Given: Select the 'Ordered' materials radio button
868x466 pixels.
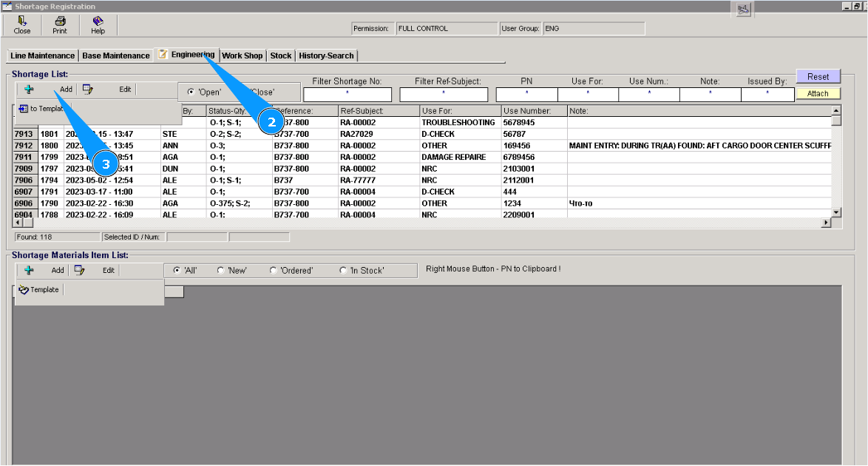Looking at the screenshot, I should click(273, 271).
